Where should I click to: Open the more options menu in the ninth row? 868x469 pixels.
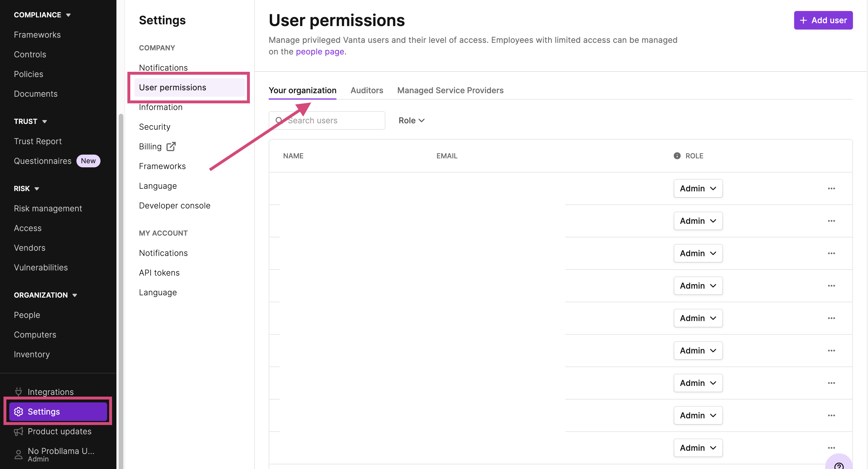pyautogui.click(x=831, y=448)
